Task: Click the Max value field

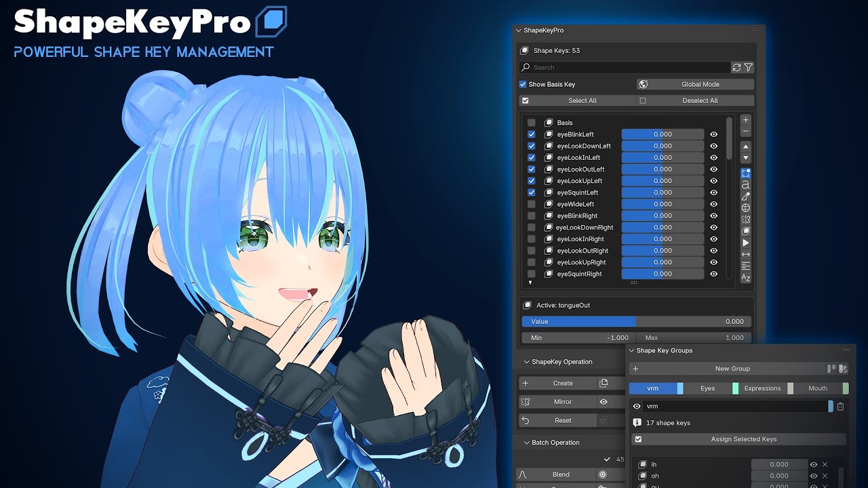Action: tap(694, 338)
